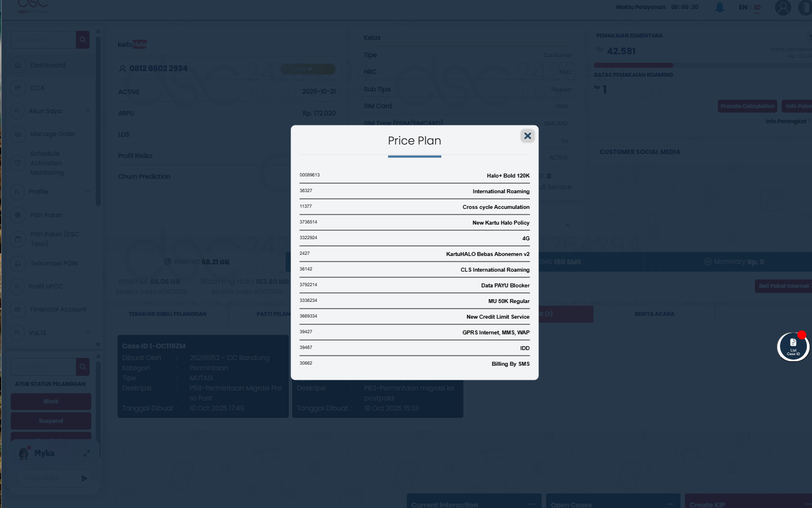This screenshot has width=812, height=508.
Task: Open the List Case ID floating icon
Action: [793, 347]
